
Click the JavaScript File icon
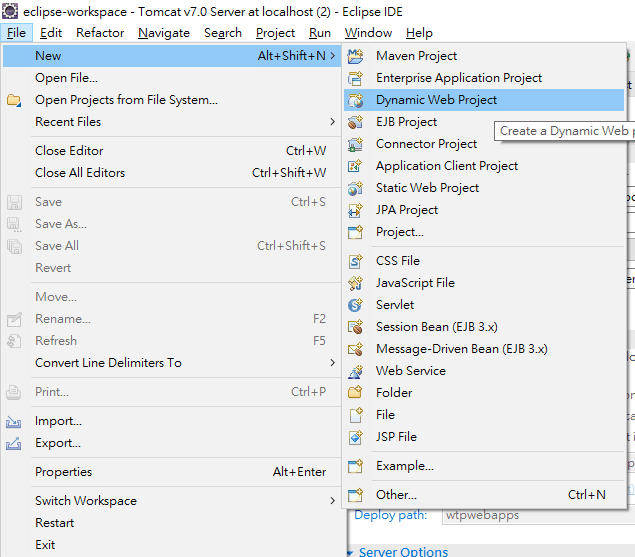tap(356, 283)
